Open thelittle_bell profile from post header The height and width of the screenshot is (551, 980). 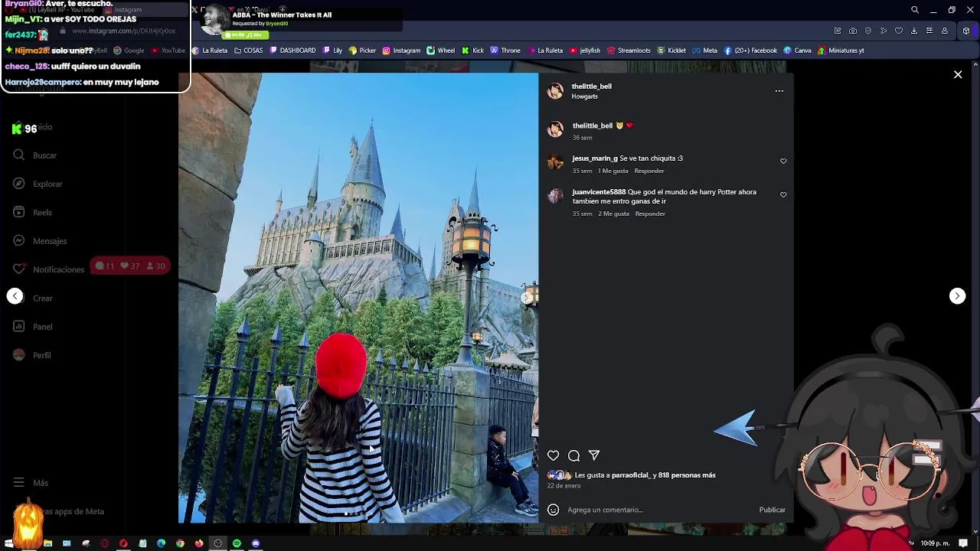pos(591,86)
